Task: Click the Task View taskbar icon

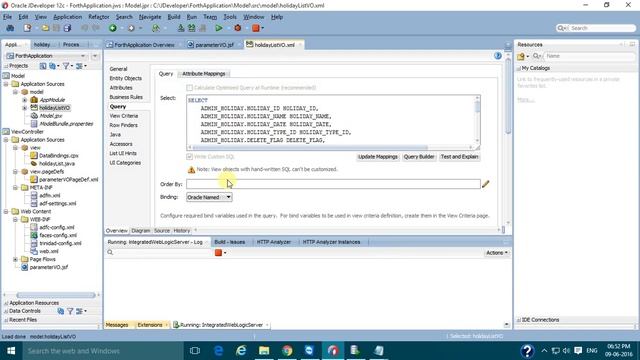Action: (195, 351)
